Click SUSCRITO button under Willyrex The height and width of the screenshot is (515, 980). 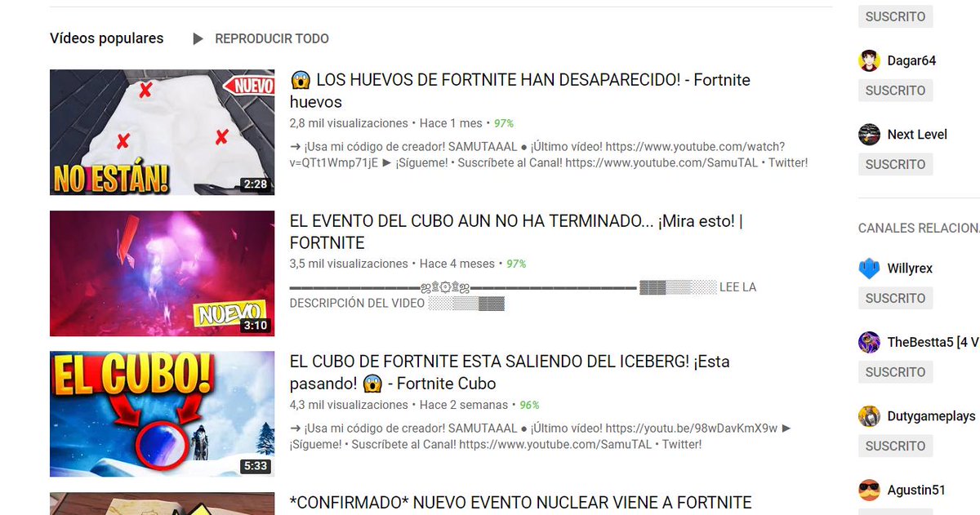click(x=895, y=298)
